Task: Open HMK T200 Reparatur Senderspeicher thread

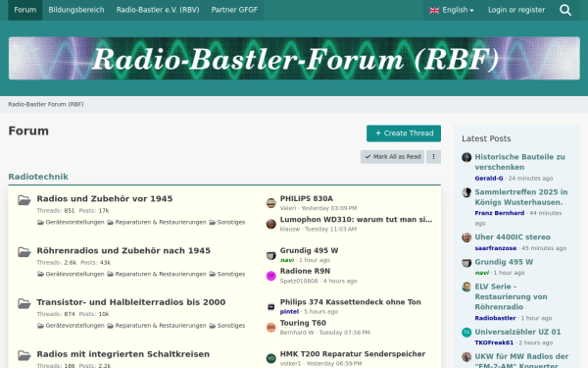Action: click(353, 354)
